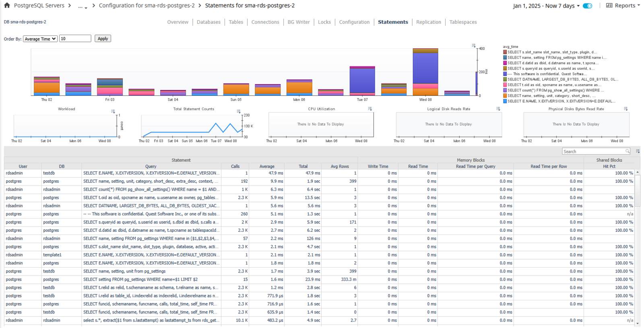Viewport: 644px width, 328px height.
Task: Select the Statements tab
Action: [x=393, y=22]
